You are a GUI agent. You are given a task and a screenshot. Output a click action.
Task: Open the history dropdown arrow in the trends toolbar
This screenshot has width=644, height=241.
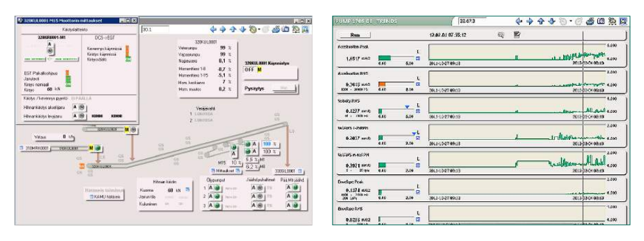pyautogui.click(x=571, y=21)
